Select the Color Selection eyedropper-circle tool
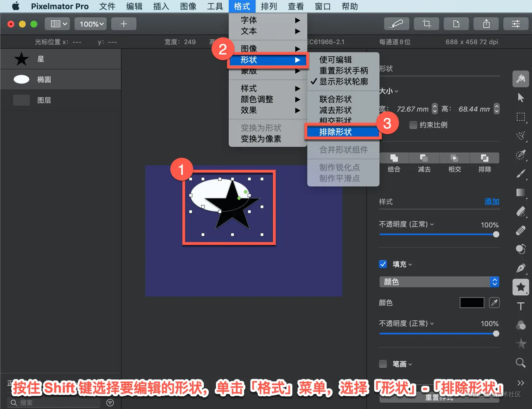 pyautogui.click(x=521, y=155)
